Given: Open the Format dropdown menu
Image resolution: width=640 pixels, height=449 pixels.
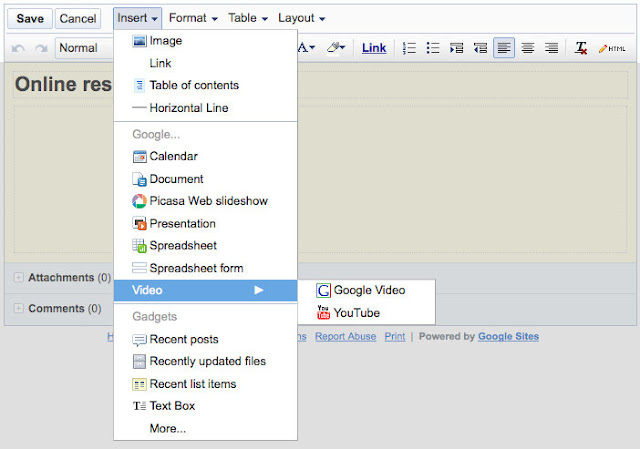Looking at the screenshot, I should pos(193,18).
